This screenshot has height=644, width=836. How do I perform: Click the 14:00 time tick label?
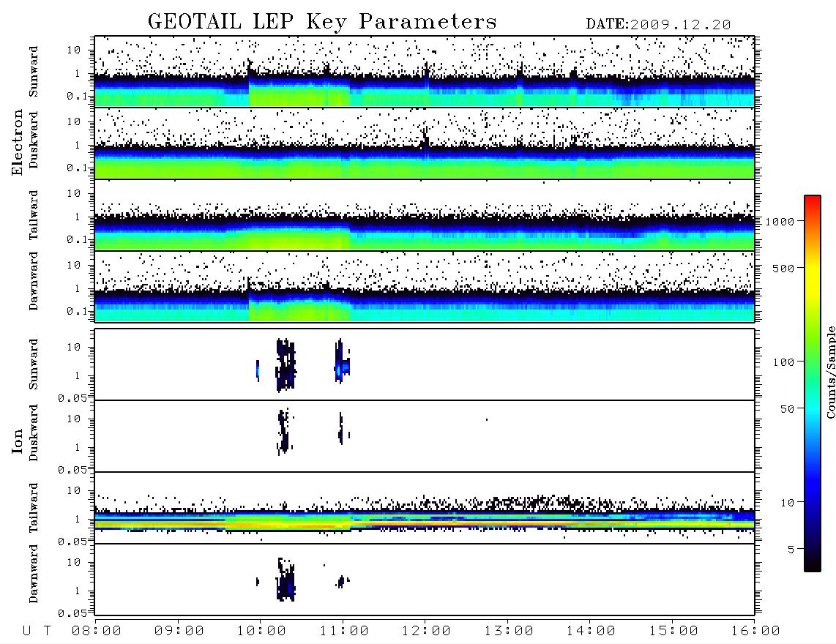[x=591, y=632]
